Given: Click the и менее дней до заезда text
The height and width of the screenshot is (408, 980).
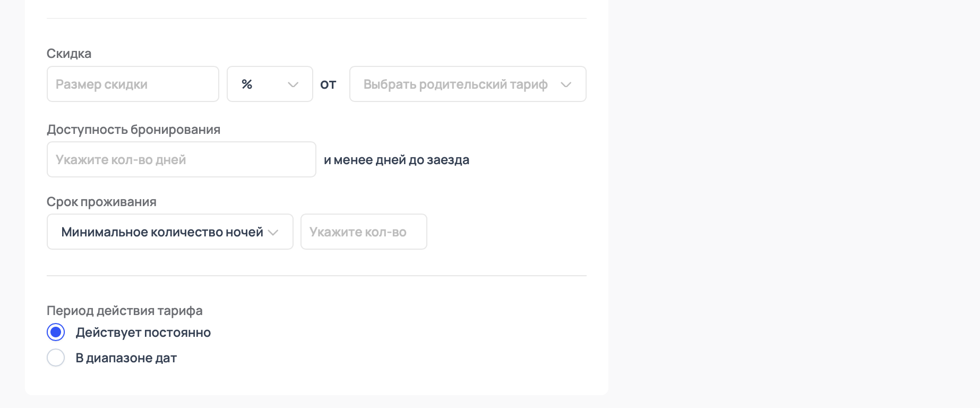Looking at the screenshot, I should [397, 160].
